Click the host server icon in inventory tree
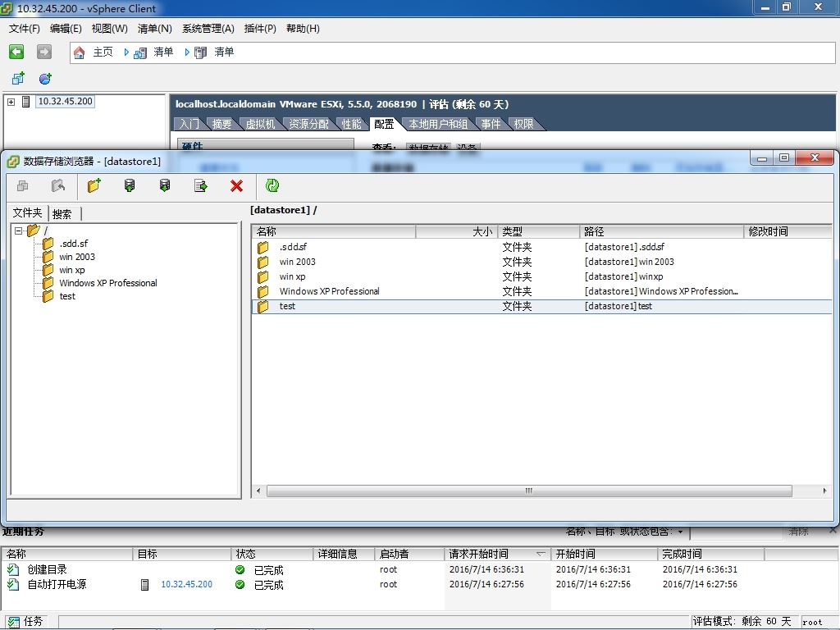Image resolution: width=840 pixels, height=630 pixels. click(25, 101)
